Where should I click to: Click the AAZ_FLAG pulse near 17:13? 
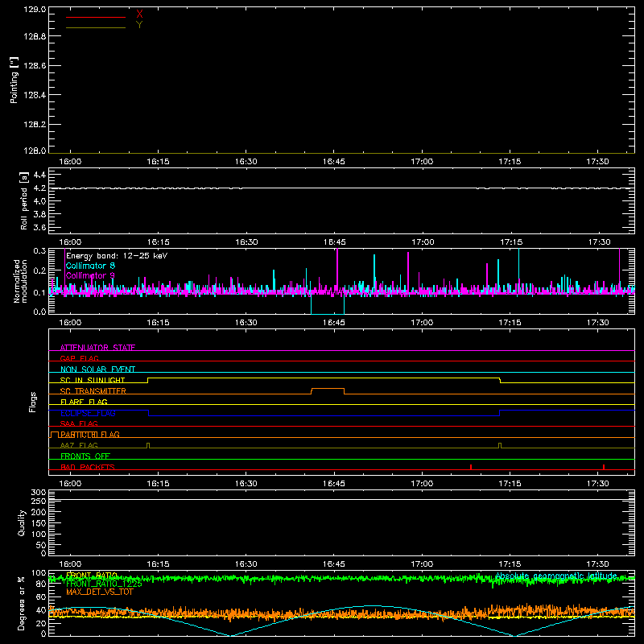pyautogui.click(x=500, y=445)
